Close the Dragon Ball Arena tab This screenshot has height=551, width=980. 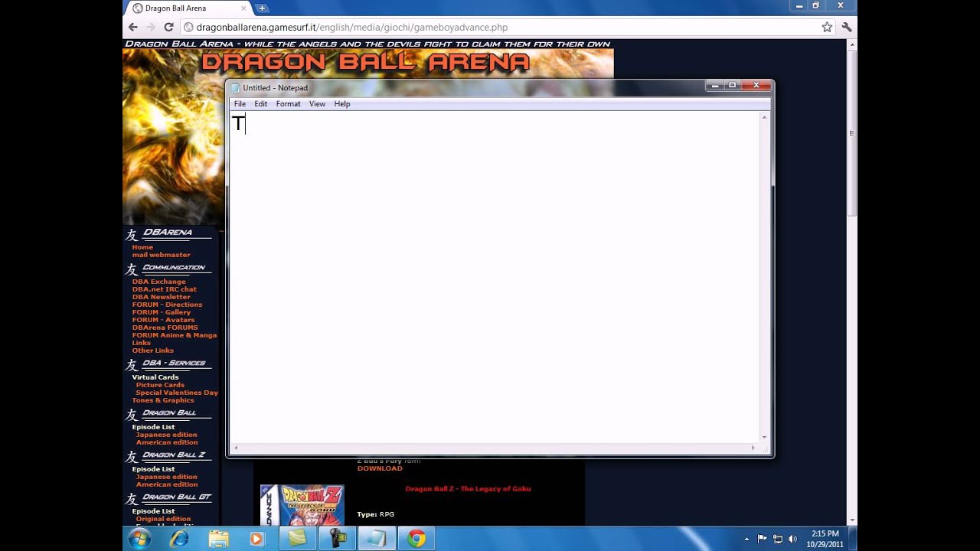tap(244, 8)
